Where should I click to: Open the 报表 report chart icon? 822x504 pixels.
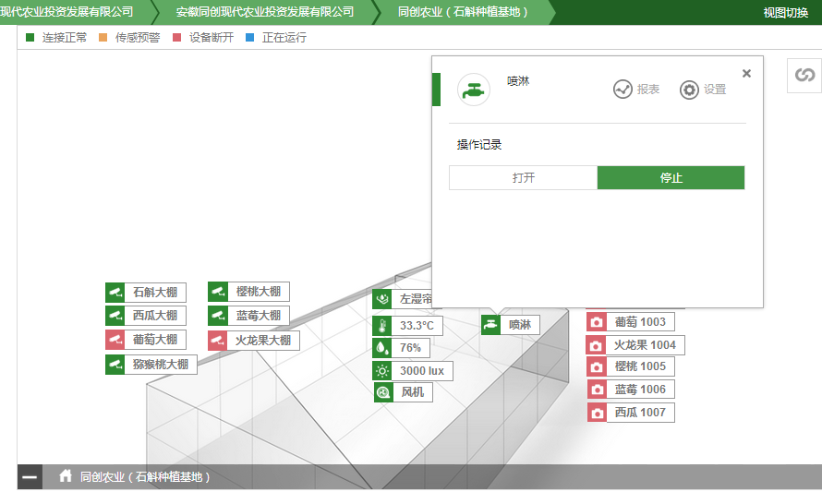[623, 90]
